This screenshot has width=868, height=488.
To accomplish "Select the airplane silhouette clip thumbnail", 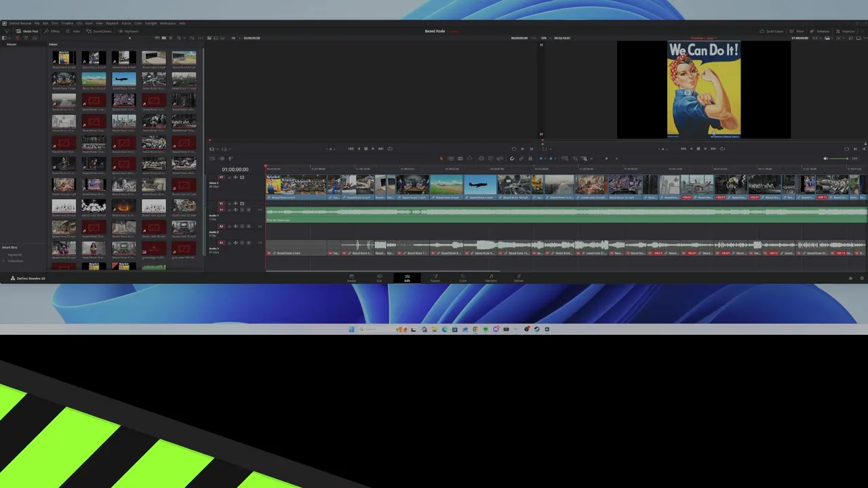I will tap(124, 79).
